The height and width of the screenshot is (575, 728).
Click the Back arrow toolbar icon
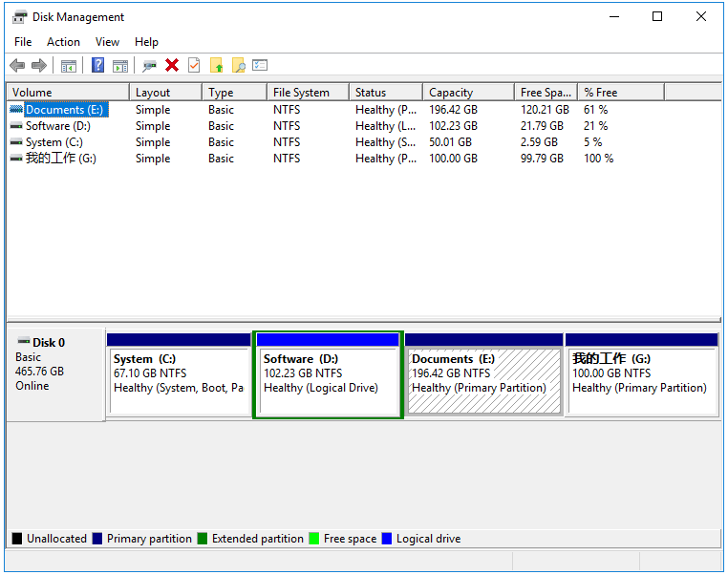[17, 66]
